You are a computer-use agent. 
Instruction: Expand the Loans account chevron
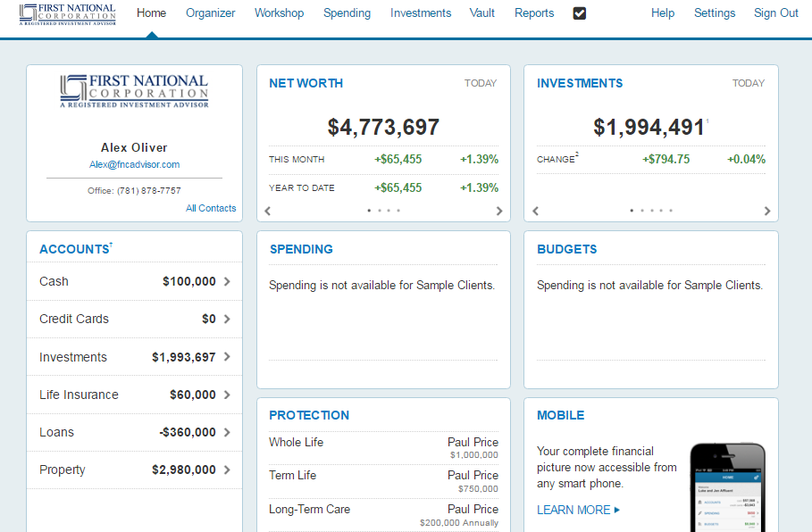coord(227,432)
